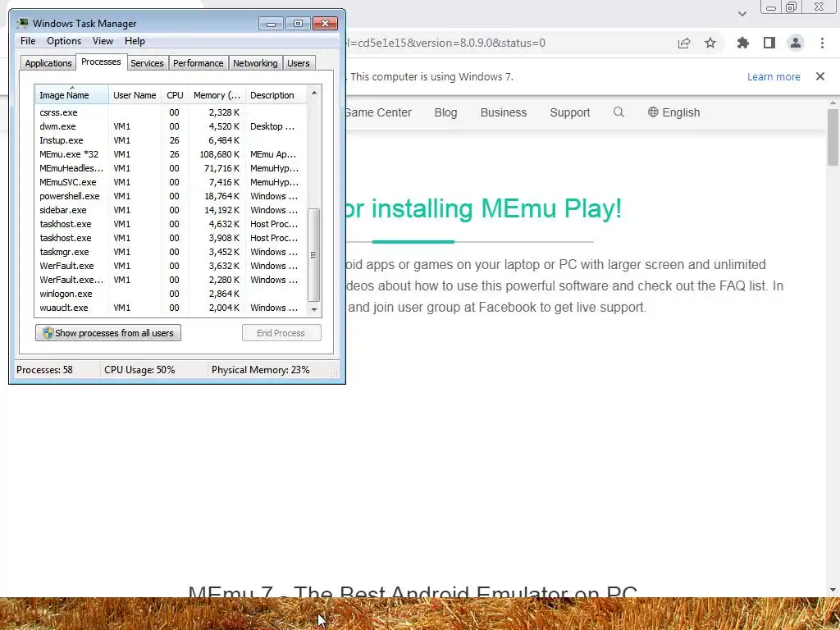
Task: Click CPU Usage: 50% status text
Action: (x=139, y=370)
